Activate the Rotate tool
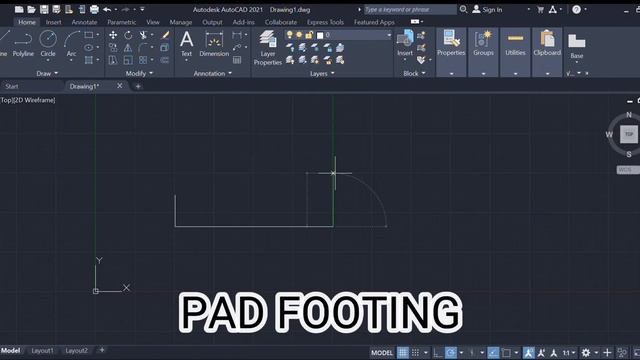The image size is (640, 360). click(x=128, y=35)
